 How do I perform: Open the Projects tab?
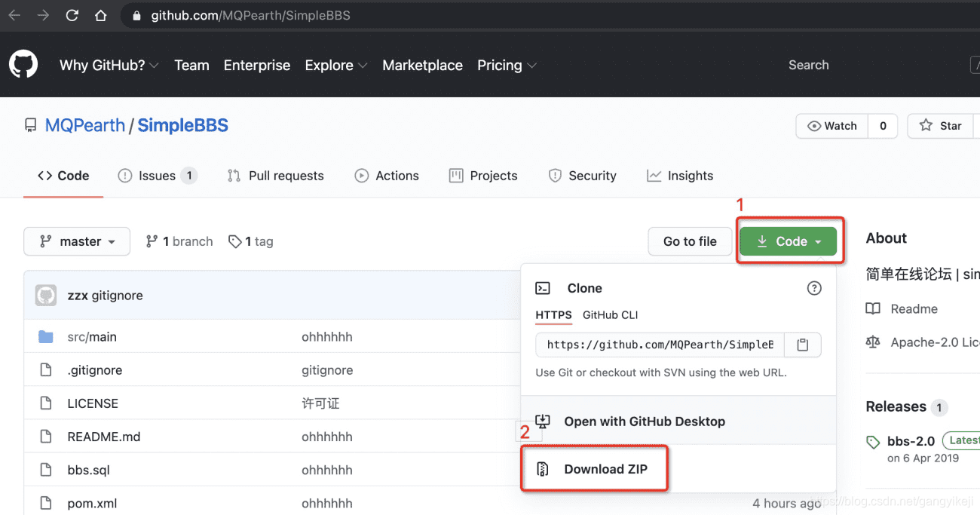point(483,176)
